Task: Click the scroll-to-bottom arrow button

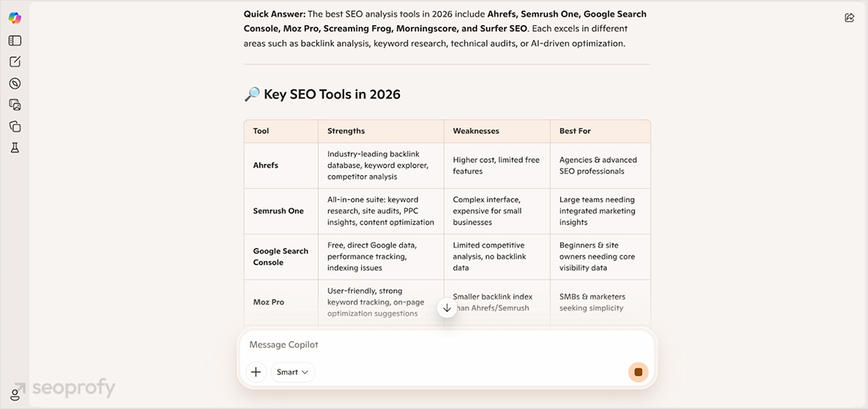Action: 446,308
